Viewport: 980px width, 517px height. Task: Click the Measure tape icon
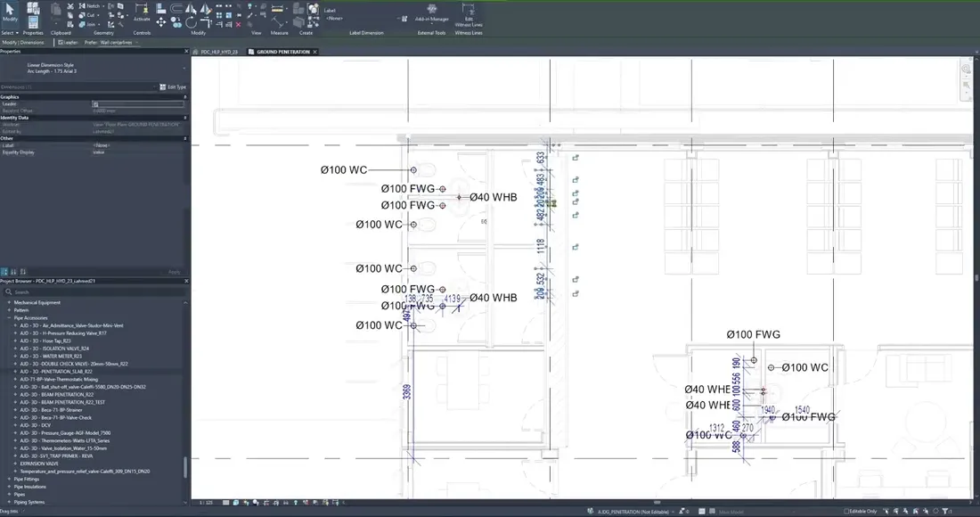click(277, 9)
